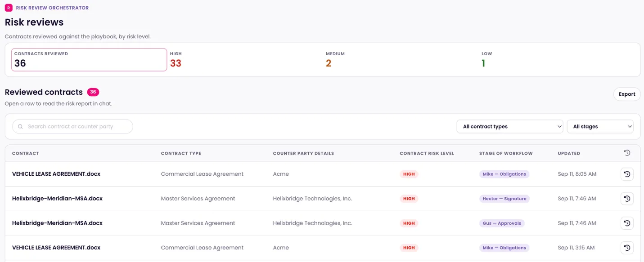The image size is (644, 262).
Task: Open Helixbridge-Meridian-MSA.docx in Gus — Approvals row
Action: click(x=57, y=223)
